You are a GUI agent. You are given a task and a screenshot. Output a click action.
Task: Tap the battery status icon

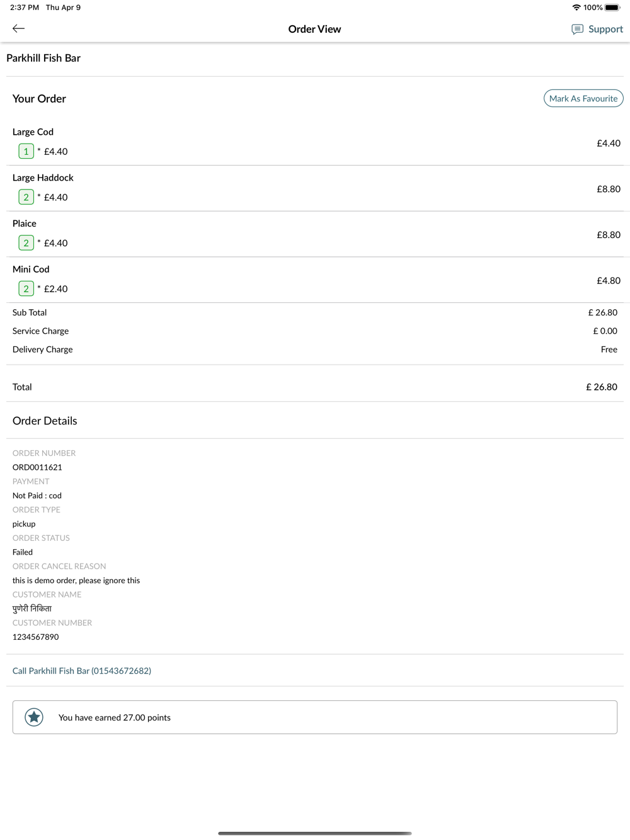click(x=612, y=8)
